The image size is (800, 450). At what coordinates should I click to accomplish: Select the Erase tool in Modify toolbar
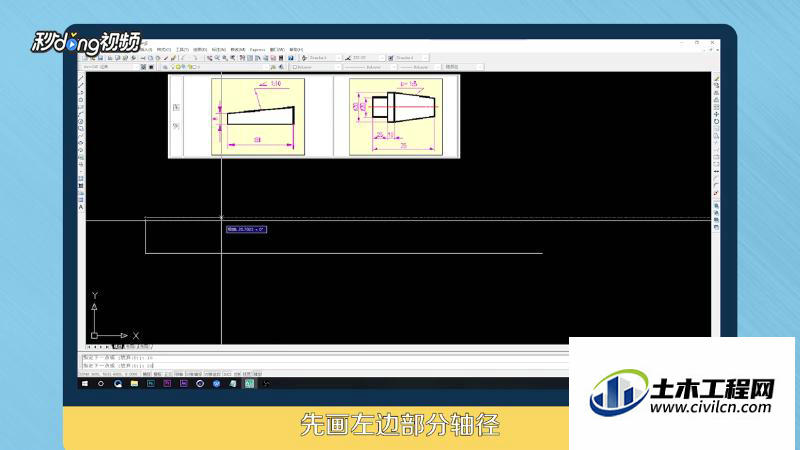click(x=716, y=79)
